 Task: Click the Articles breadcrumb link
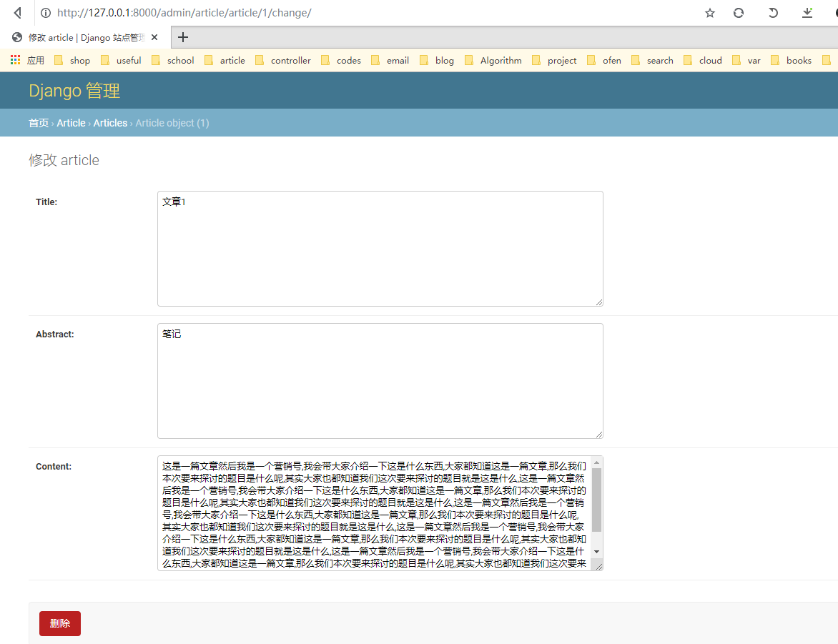[110, 123]
